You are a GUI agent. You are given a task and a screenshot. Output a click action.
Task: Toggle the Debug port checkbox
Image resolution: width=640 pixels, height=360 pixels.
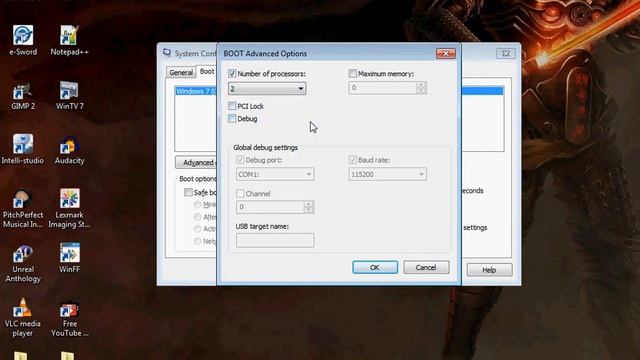pos(240,160)
